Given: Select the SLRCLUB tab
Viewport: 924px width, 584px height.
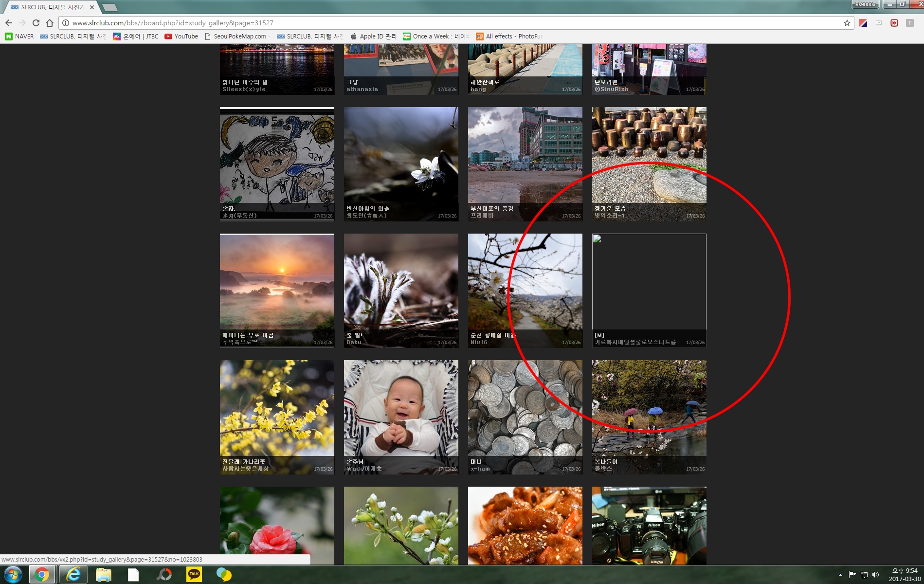Looking at the screenshot, I should [x=50, y=7].
